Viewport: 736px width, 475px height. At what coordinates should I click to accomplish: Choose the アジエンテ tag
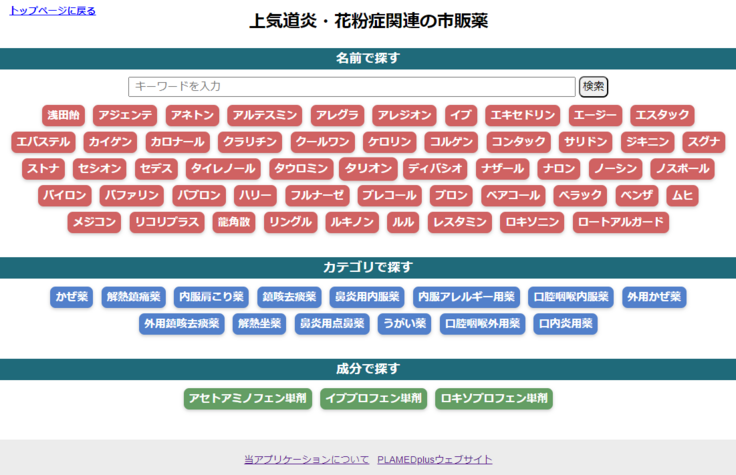coord(125,115)
